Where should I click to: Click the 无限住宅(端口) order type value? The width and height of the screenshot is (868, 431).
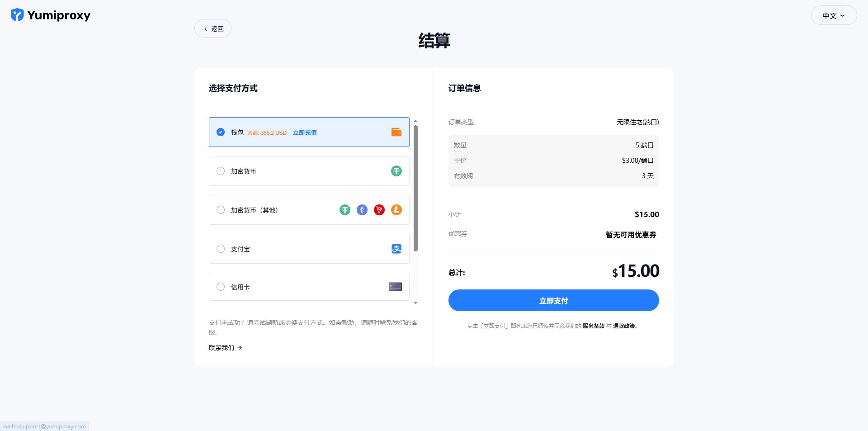point(638,122)
